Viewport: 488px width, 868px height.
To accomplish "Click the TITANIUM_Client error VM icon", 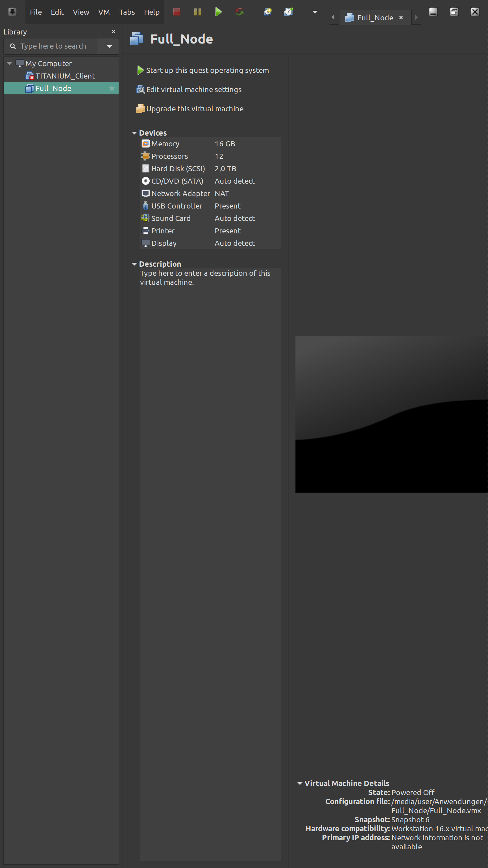I will (30, 76).
